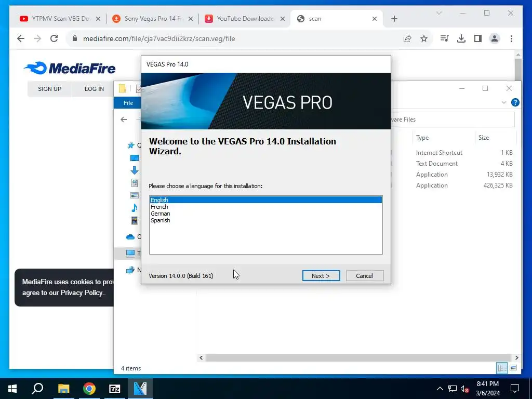Click the MediaFire logo
The width and height of the screenshot is (532, 399).
70,68
